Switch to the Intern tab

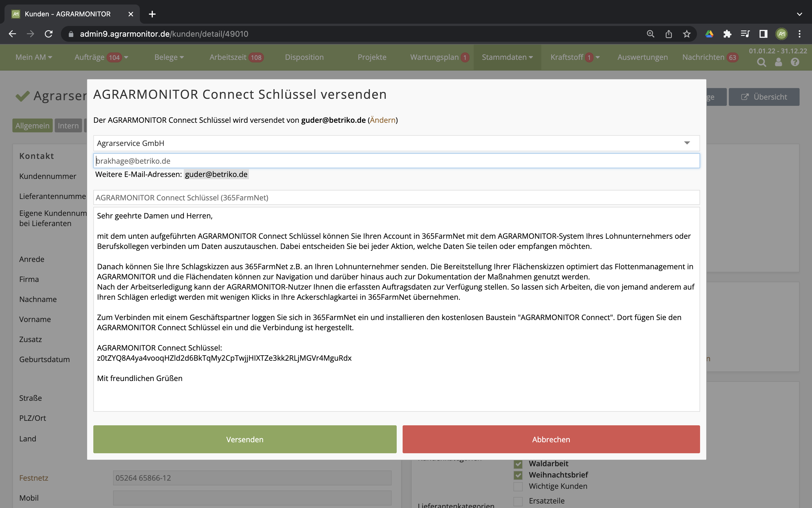68,126
